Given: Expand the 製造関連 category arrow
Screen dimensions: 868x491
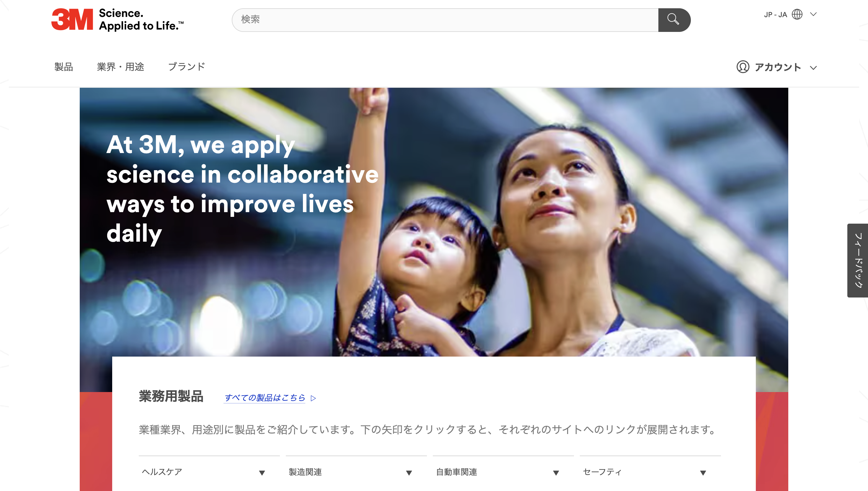Looking at the screenshot, I should click(409, 473).
